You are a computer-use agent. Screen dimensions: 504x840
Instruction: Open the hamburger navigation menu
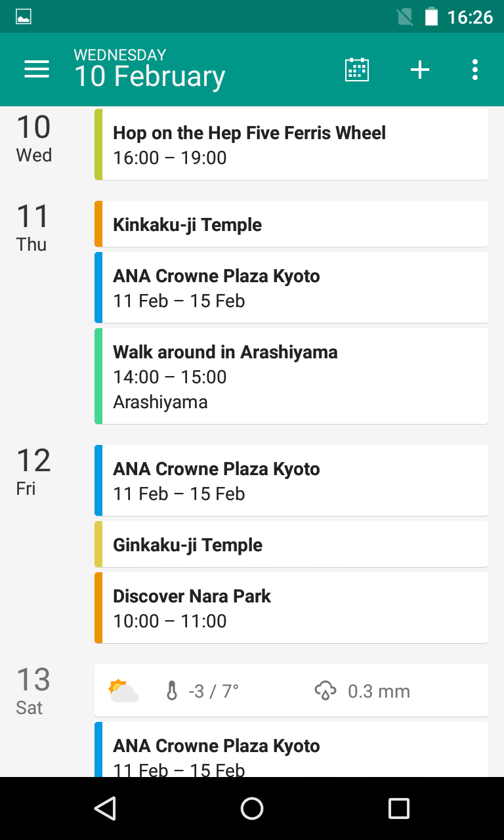37,70
